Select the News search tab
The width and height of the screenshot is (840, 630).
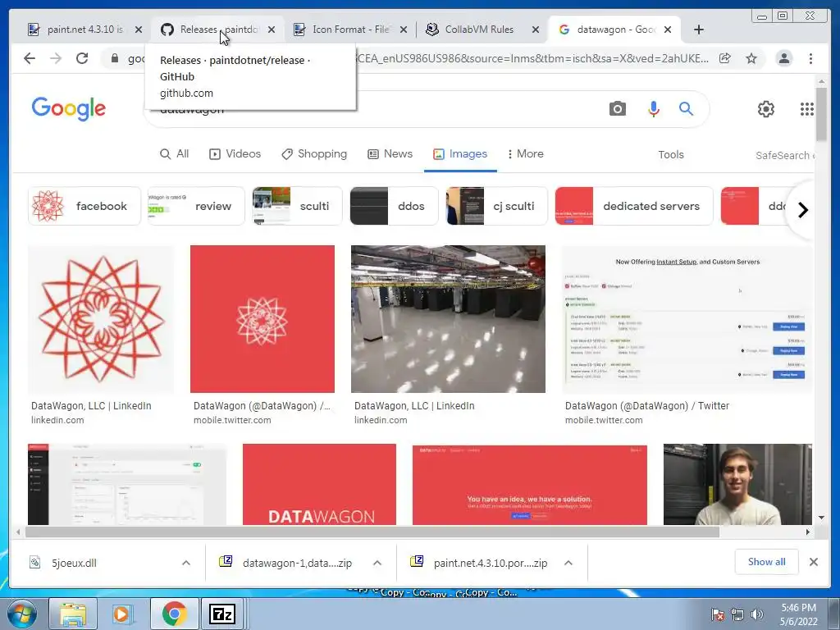point(390,153)
